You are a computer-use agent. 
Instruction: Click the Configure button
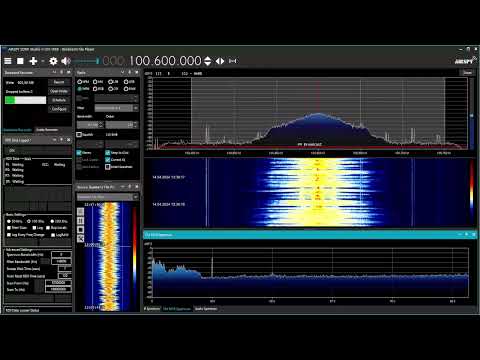click(x=59, y=109)
